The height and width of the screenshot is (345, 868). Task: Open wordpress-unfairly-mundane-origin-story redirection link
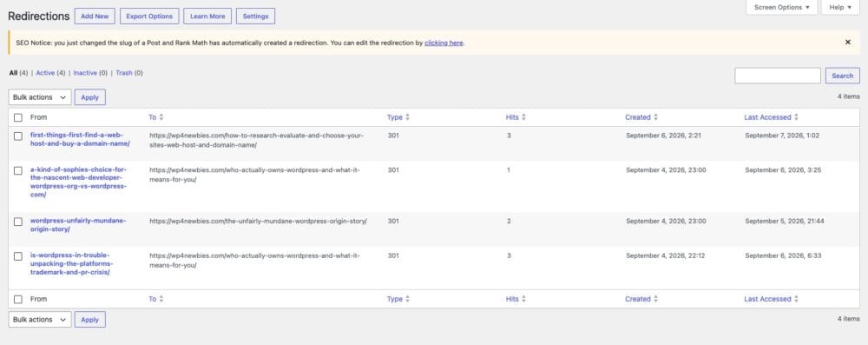coord(78,224)
